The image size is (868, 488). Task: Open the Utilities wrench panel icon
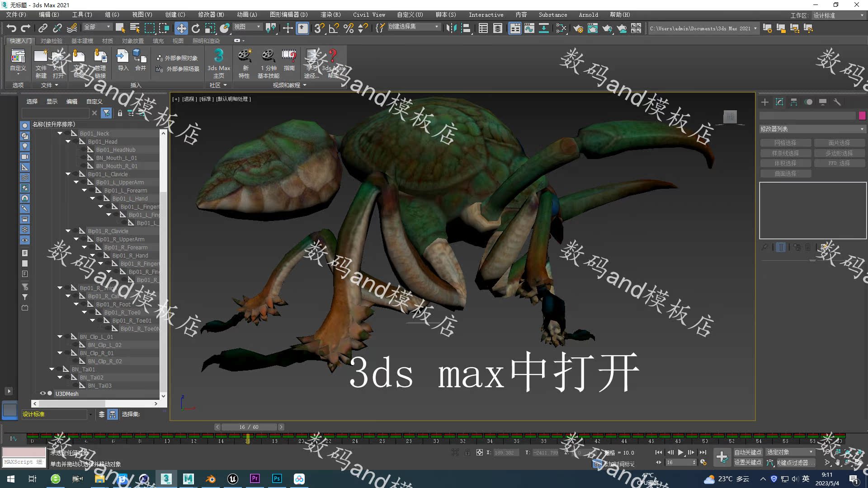[x=837, y=102]
